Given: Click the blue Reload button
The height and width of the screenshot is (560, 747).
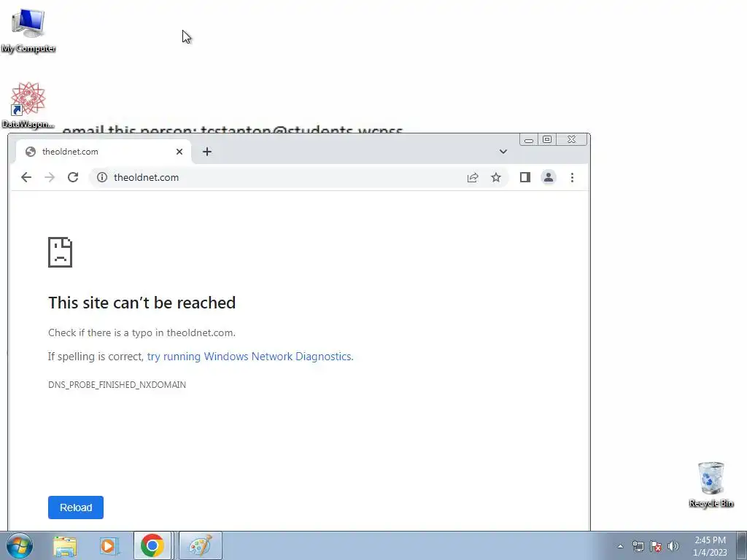Looking at the screenshot, I should pyautogui.click(x=76, y=507).
